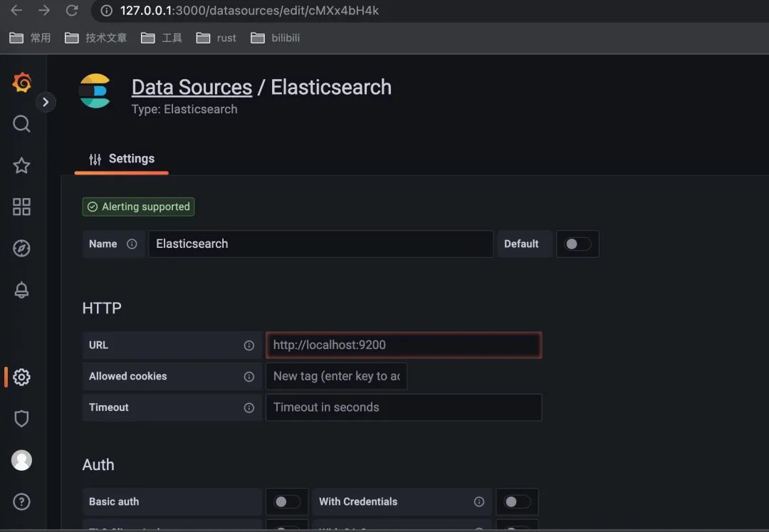
Task: Expand the sidebar with the chevron arrow
Action: (46, 102)
